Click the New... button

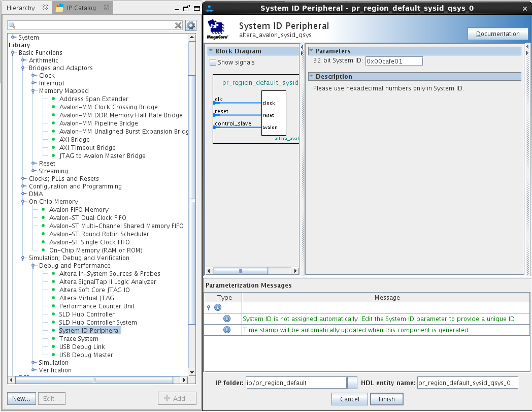pos(21,398)
